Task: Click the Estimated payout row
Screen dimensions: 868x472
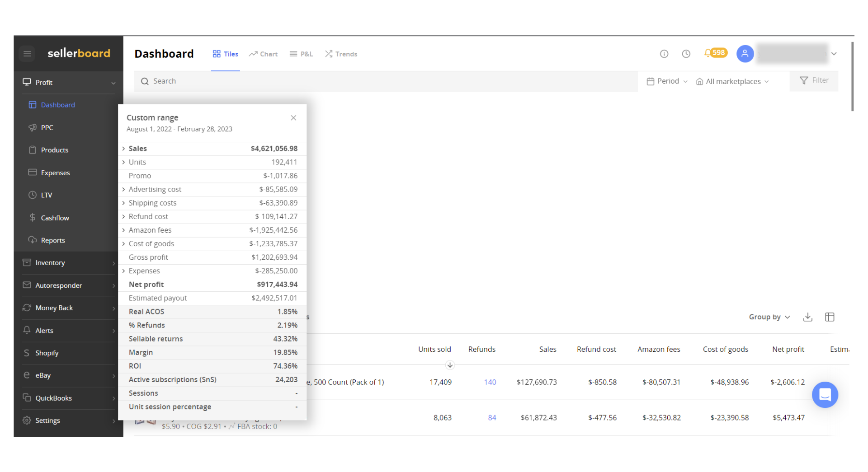Action: coord(212,298)
